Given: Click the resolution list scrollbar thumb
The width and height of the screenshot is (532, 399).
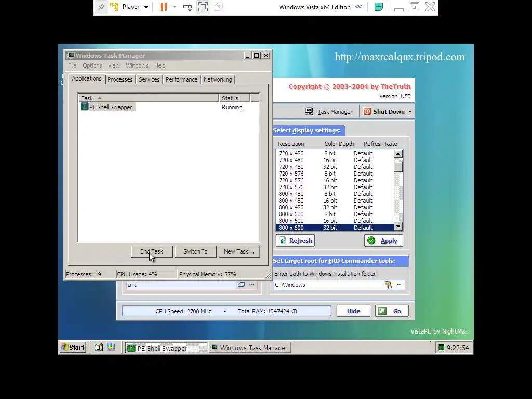Looking at the screenshot, I should click(398, 167).
